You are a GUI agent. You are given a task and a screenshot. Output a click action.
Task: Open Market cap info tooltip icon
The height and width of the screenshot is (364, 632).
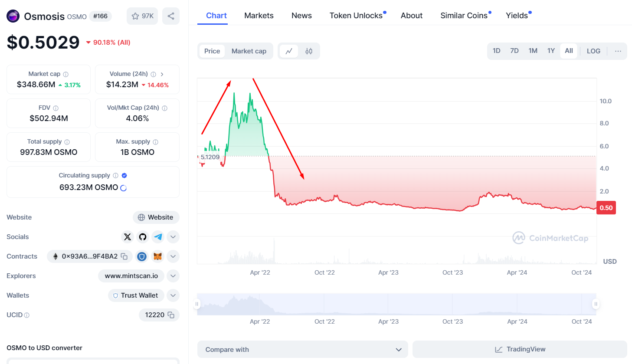click(66, 74)
